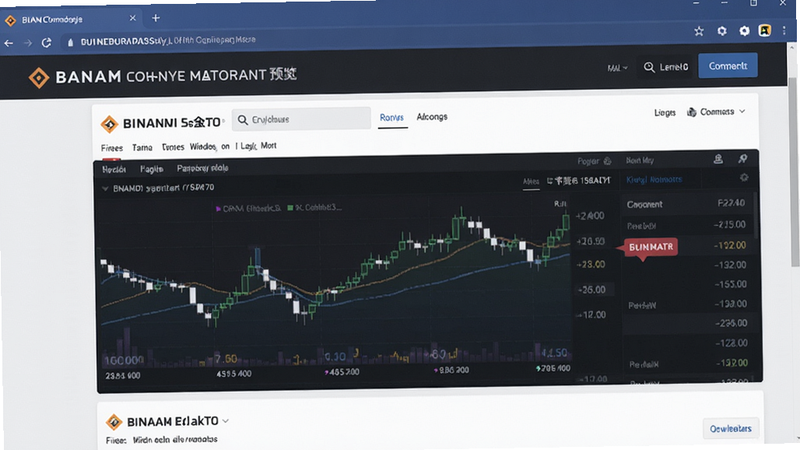This screenshot has width=800, height=450.
Task: Open the Windos menu item
Action: tap(203, 146)
